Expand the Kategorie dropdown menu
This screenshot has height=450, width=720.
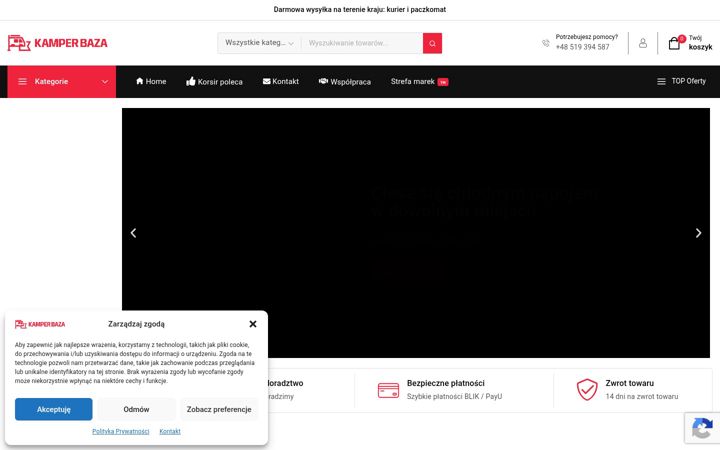tap(62, 81)
